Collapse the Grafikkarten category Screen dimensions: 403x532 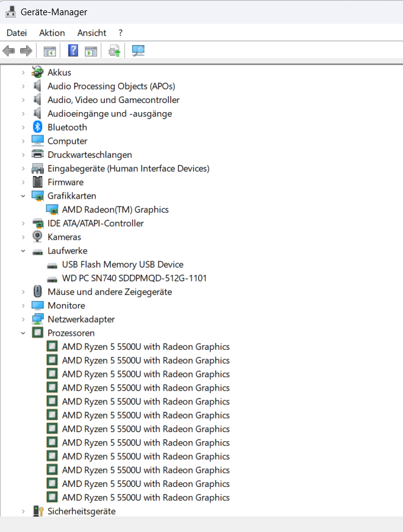23,196
